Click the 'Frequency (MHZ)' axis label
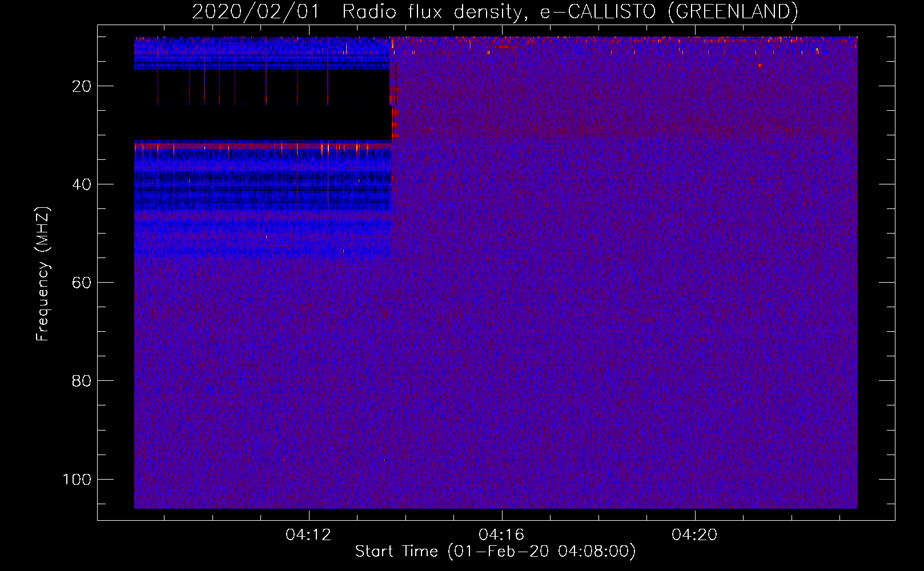This screenshot has height=571, width=924. 43,274
